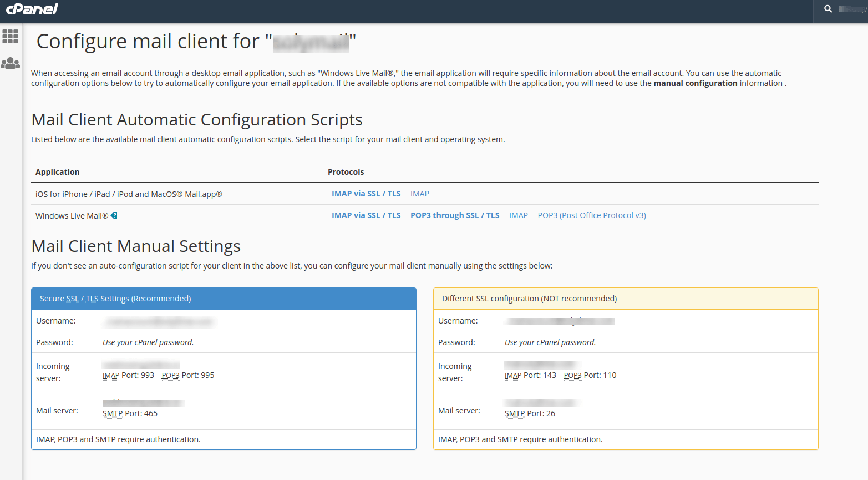Click the IMAP abbreviation next to Port 143
This screenshot has width=868, height=480.
coord(513,376)
